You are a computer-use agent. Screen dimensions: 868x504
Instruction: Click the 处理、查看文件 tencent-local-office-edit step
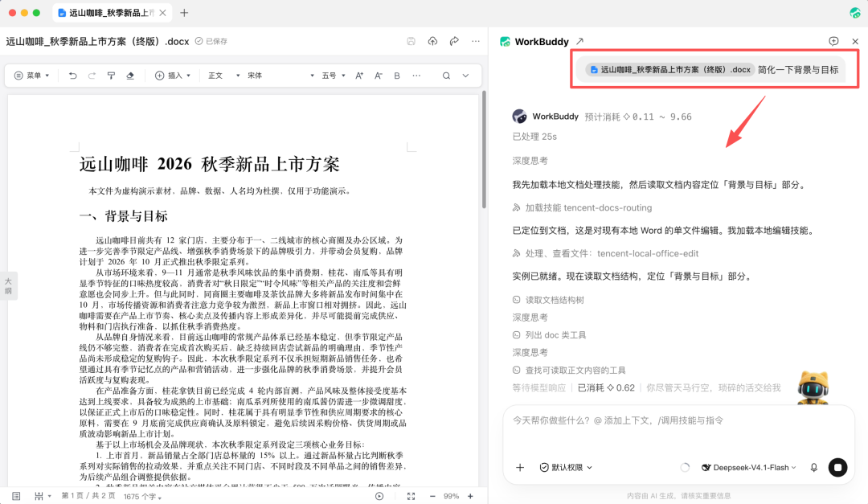(605, 254)
